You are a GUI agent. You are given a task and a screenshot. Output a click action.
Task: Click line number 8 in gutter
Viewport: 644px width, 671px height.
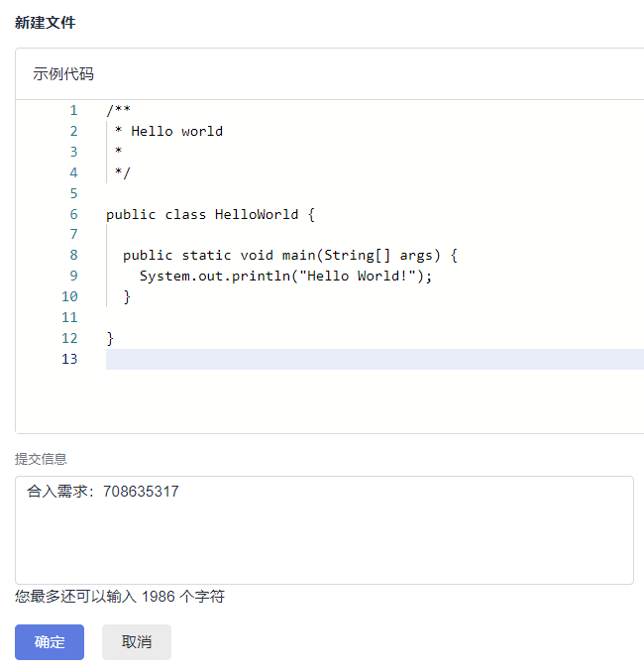coord(73,255)
